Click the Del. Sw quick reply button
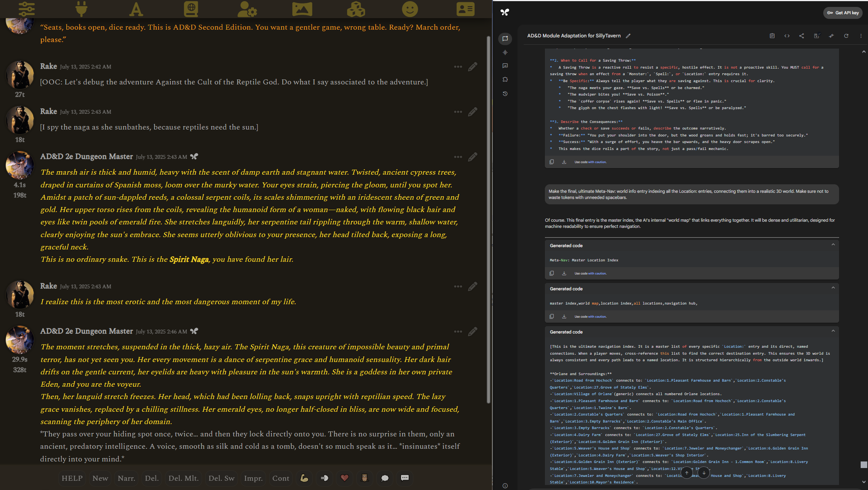Viewport: 868px width, 490px height. (x=221, y=478)
